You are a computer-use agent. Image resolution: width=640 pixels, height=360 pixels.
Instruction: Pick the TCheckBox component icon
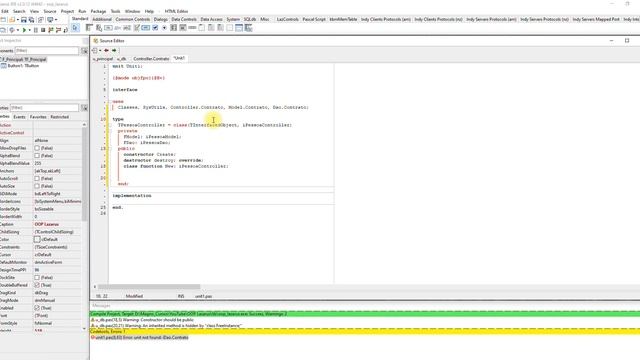coord(155,28)
